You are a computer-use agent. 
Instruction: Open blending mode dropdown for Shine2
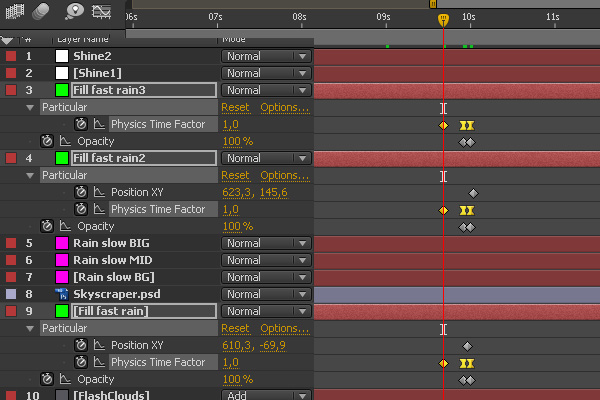tap(266, 56)
